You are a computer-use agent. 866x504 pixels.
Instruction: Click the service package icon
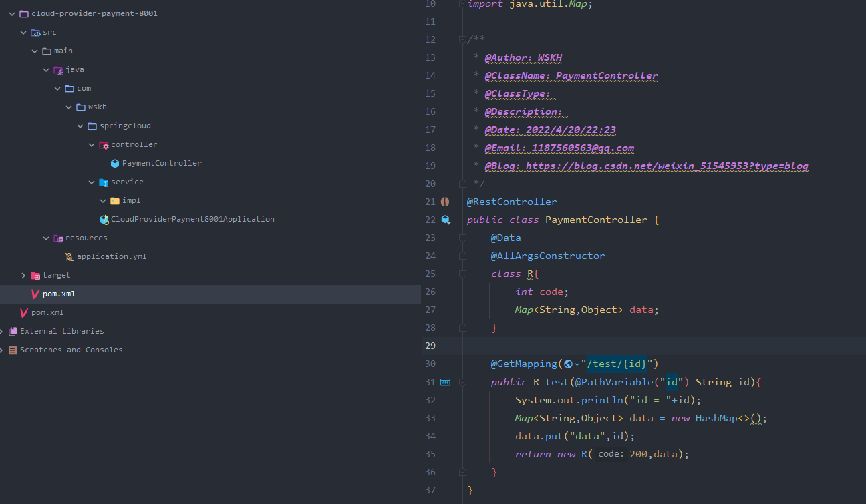point(104,182)
